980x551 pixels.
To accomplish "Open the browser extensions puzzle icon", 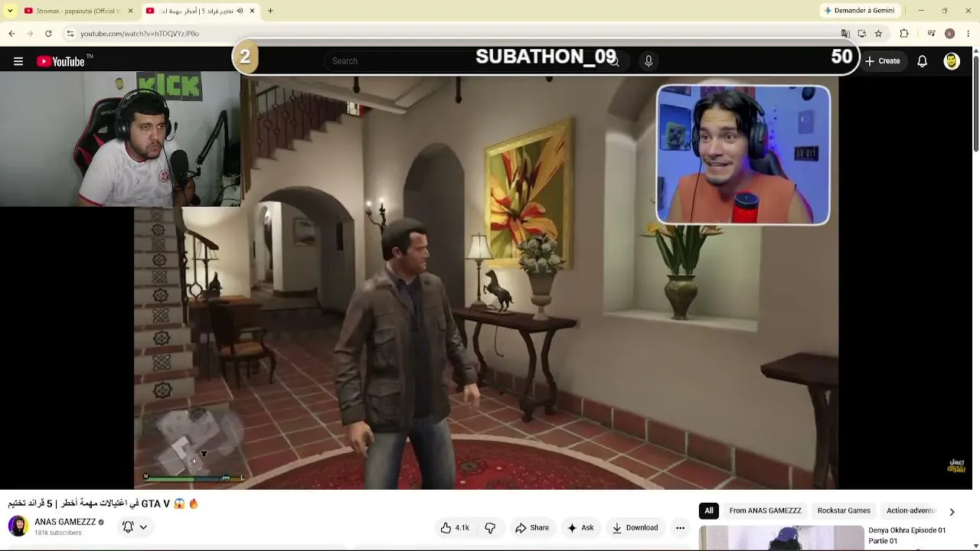I will click(904, 34).
